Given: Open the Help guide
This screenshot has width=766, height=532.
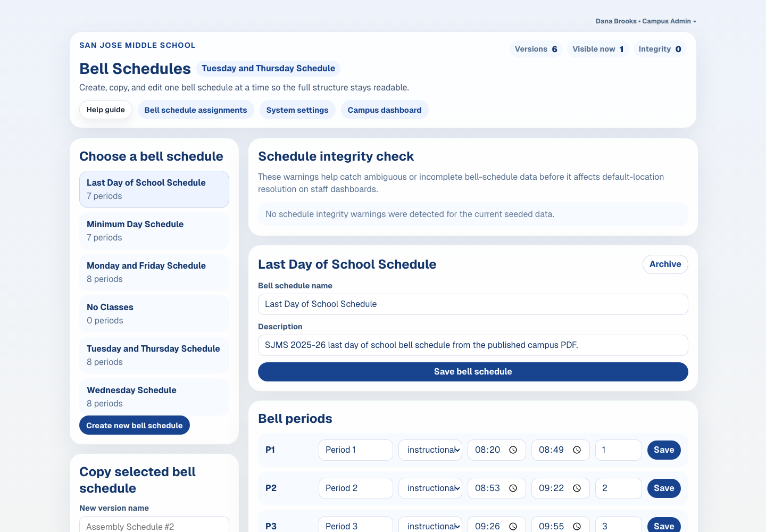Looking at the screenshot, I should pyautogui.click(x=106, y=110).
